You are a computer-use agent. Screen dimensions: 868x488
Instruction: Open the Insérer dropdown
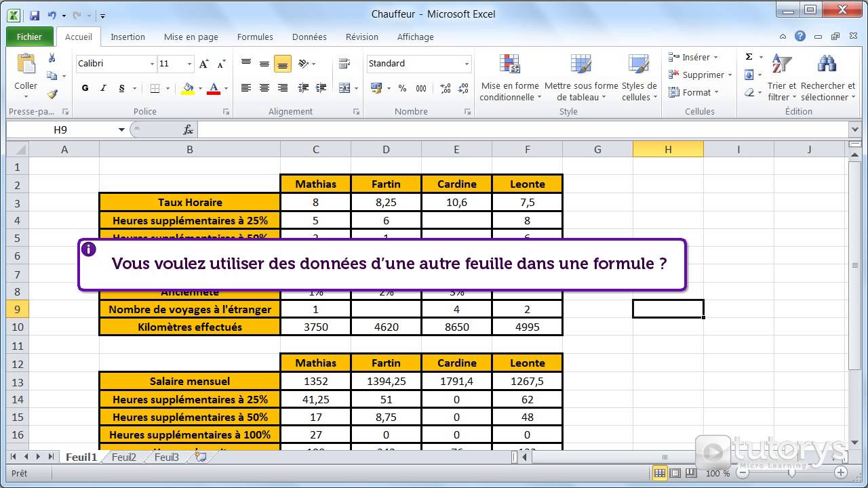pyautogui.click(x=692, y=58)
